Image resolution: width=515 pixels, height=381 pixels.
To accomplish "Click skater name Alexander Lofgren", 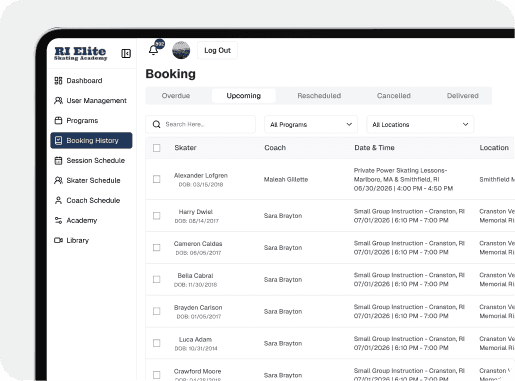I will (201, 175).
